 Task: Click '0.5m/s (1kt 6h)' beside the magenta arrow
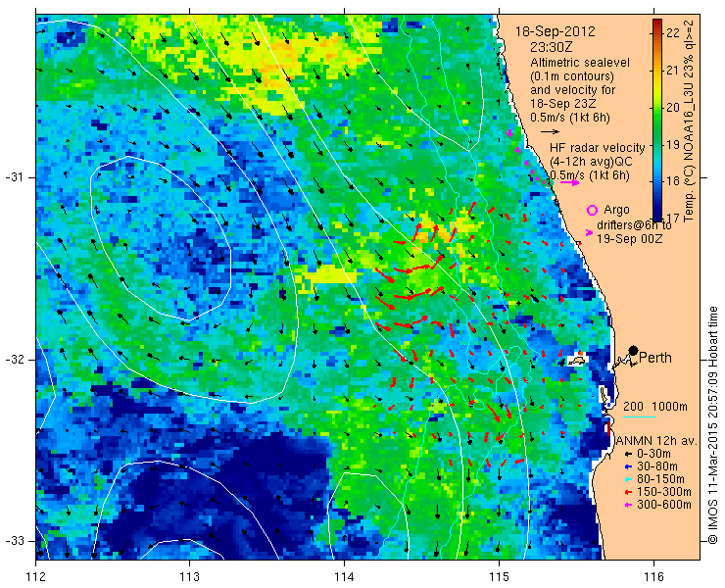[x=590, y=175]
